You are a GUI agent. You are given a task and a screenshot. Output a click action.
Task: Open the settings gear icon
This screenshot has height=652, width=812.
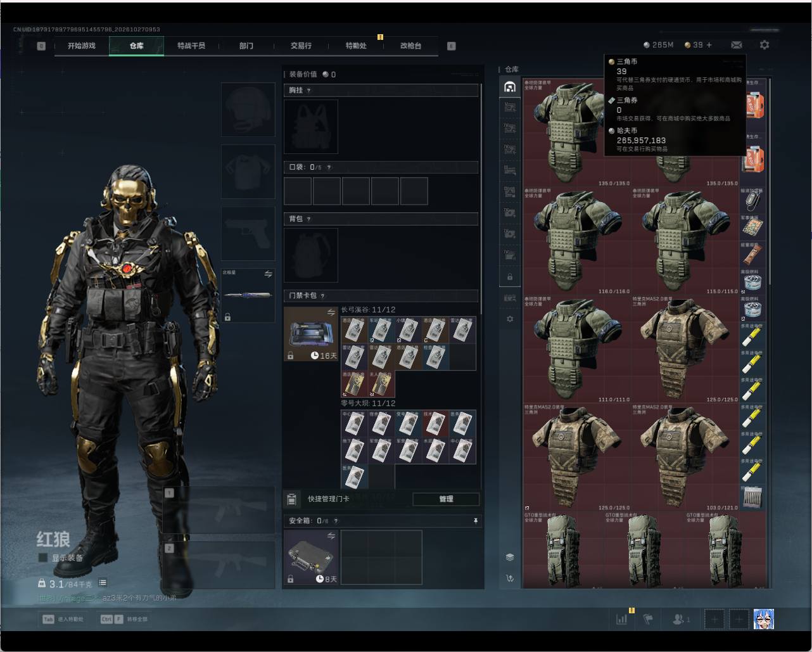764,45
